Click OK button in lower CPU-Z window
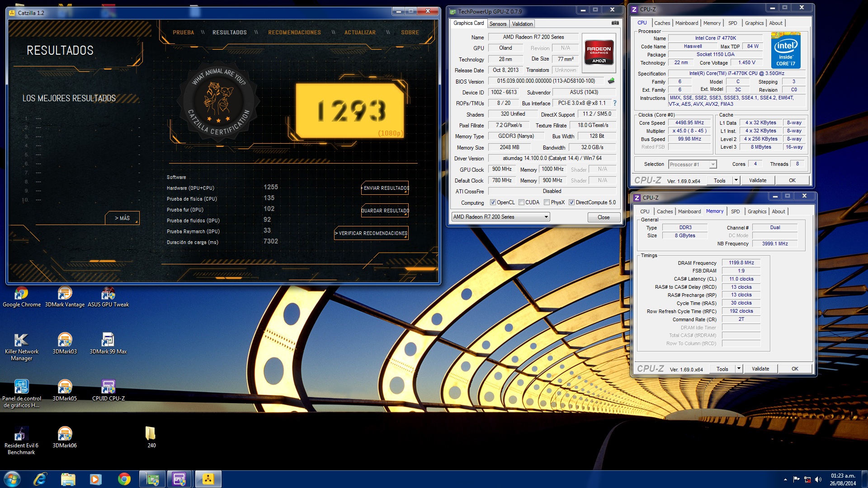This screenshot has width=868, height=488. 795,369
